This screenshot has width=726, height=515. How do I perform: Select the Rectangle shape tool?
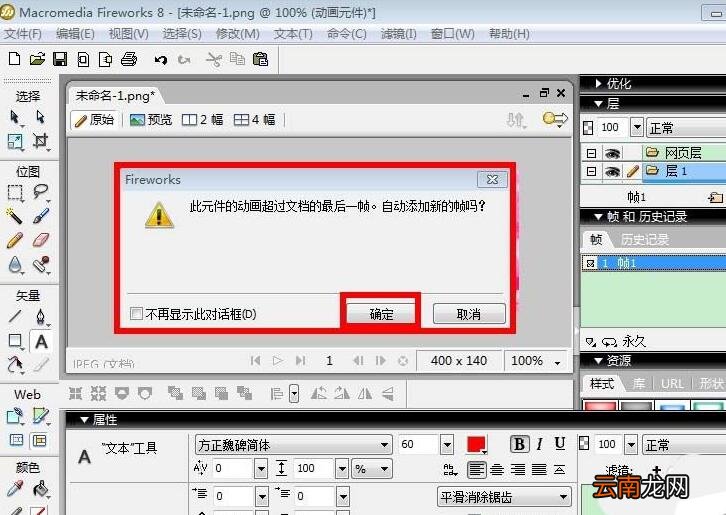point(15,341)
